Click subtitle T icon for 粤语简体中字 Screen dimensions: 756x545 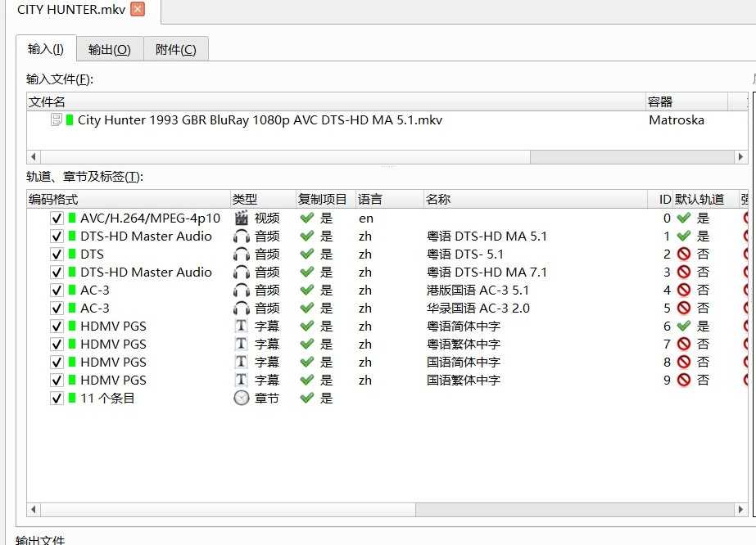point(241,326)
